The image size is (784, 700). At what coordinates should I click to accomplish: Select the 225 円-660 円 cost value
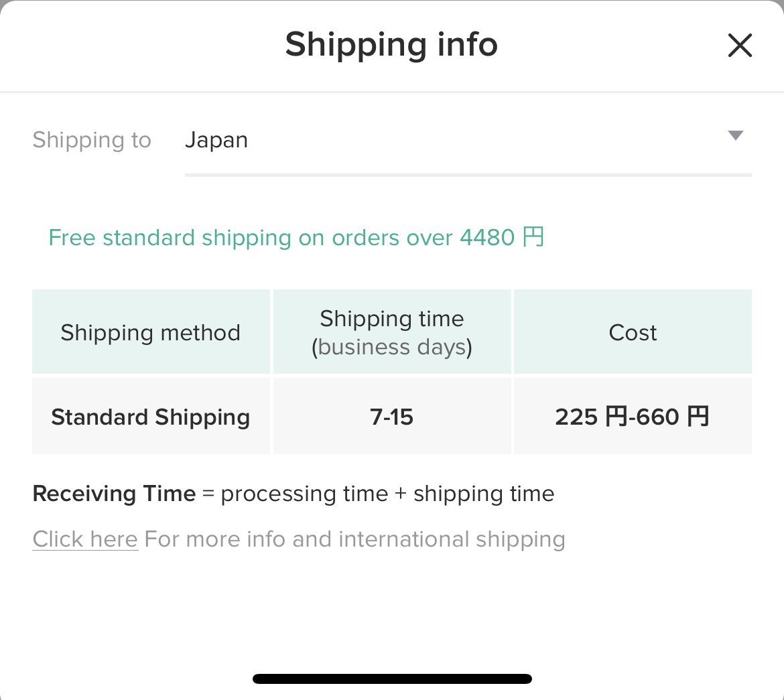pyautogui.click(x=632, y=416)
